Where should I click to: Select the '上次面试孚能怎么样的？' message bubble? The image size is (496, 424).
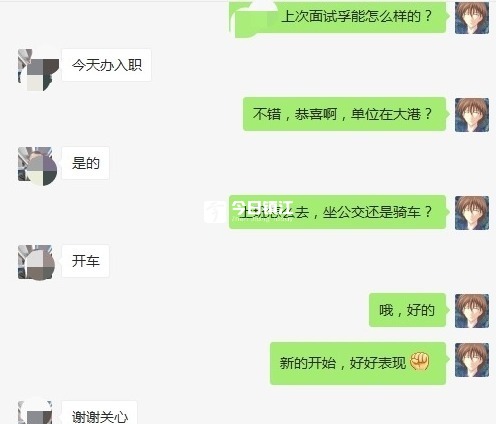[338, 17]
